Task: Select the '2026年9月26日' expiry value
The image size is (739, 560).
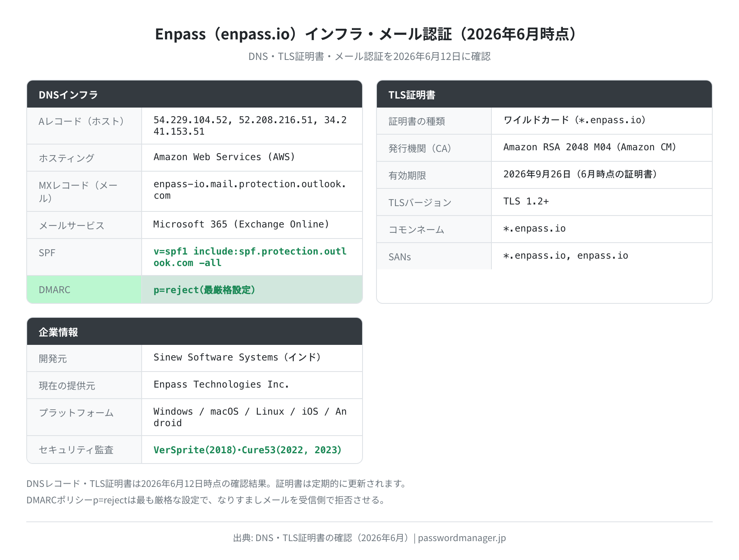Action: 537,174
